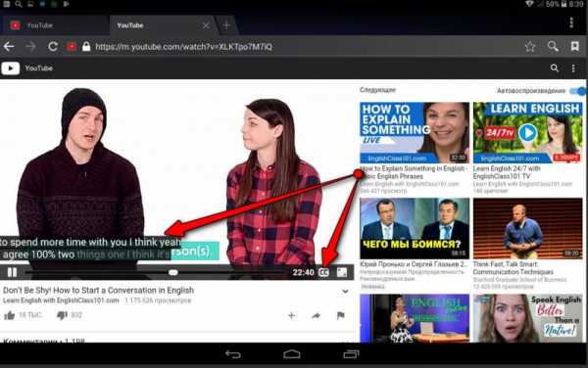
Task: Reload the page in browser
Action: [x=53, y=46]
